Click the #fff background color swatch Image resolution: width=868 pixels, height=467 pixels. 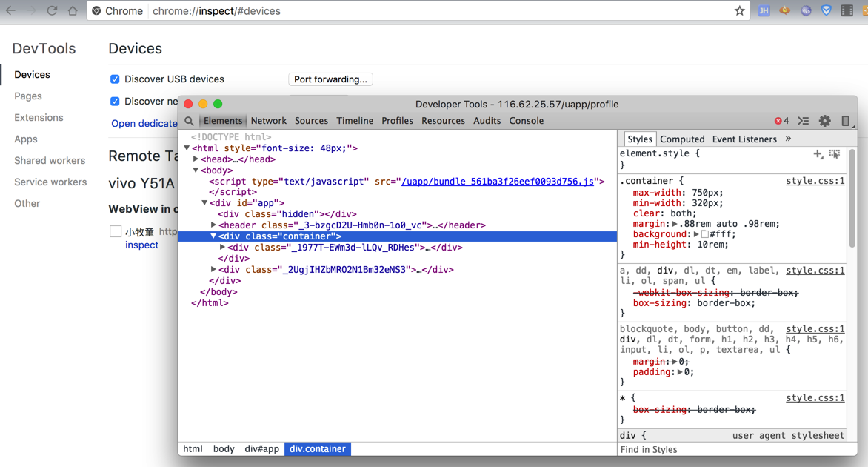tap(705, 234)
